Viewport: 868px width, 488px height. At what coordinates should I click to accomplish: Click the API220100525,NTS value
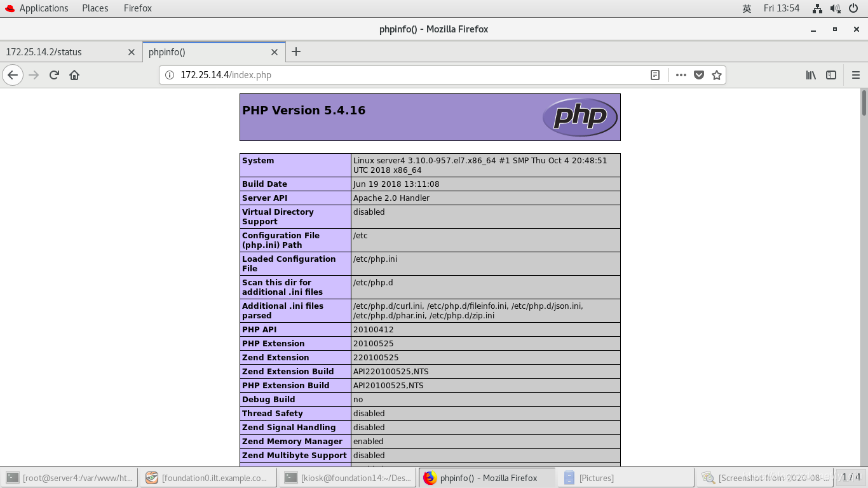(391, 372)
